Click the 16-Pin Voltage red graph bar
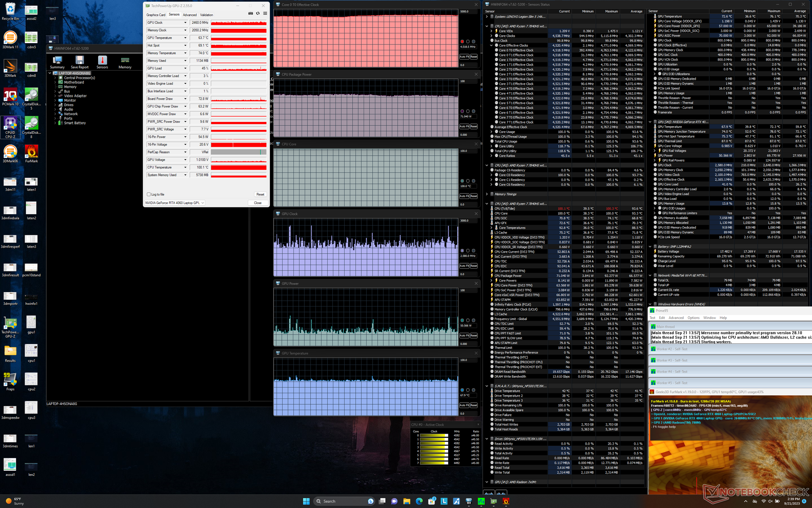Viewport: 812px width, 508px height. click(239, 144)
